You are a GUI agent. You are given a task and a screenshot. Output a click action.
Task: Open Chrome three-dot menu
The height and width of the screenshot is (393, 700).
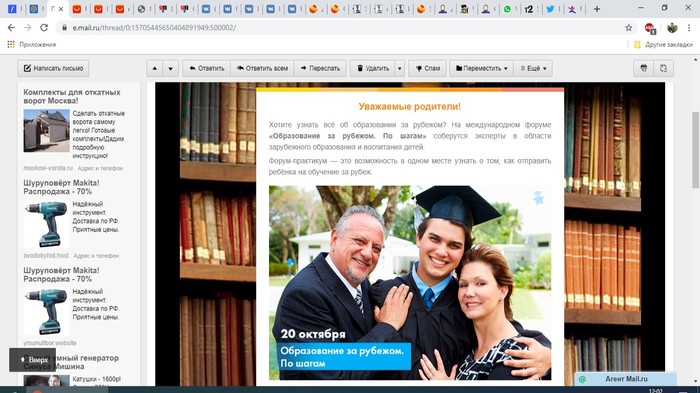pos(689,28)
